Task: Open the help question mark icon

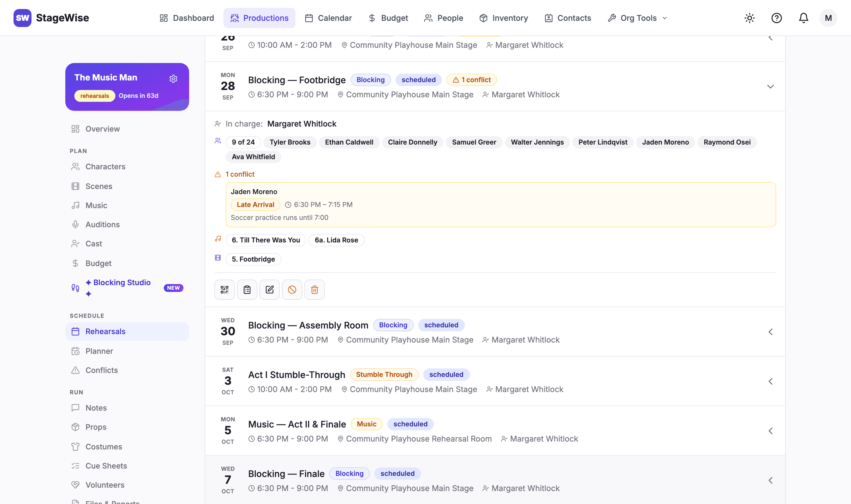Action: (776, 18)
